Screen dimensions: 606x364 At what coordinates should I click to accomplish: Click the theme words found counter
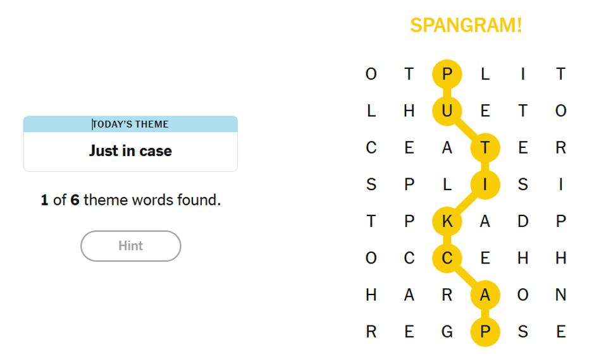130,200
